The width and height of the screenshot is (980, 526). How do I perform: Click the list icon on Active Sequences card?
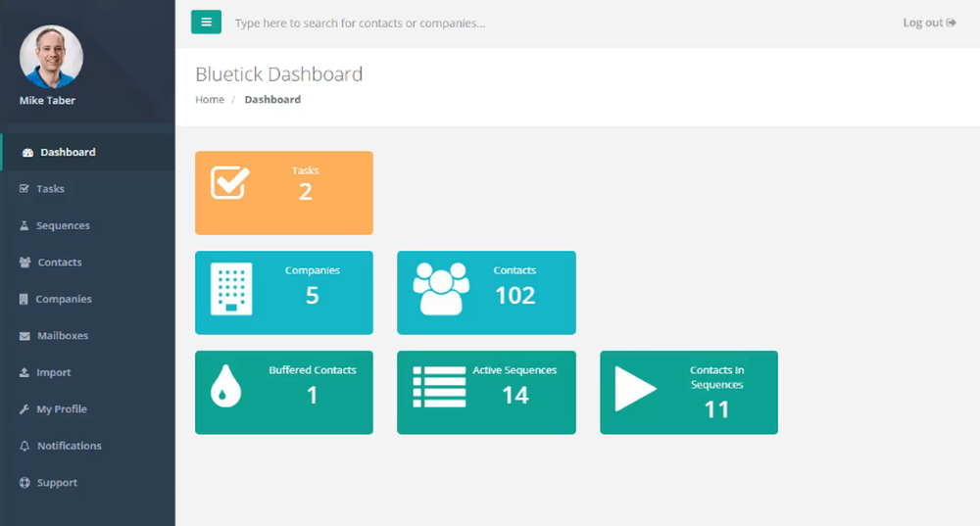(439, 387)
